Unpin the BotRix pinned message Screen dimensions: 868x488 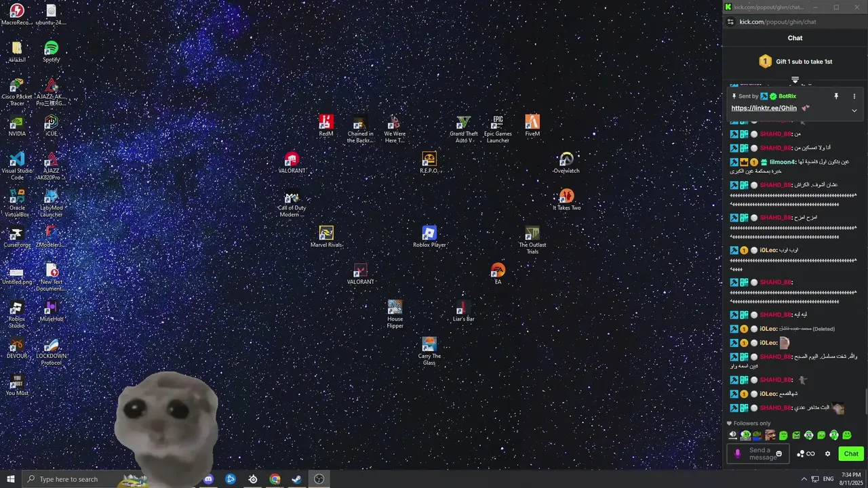836,96
